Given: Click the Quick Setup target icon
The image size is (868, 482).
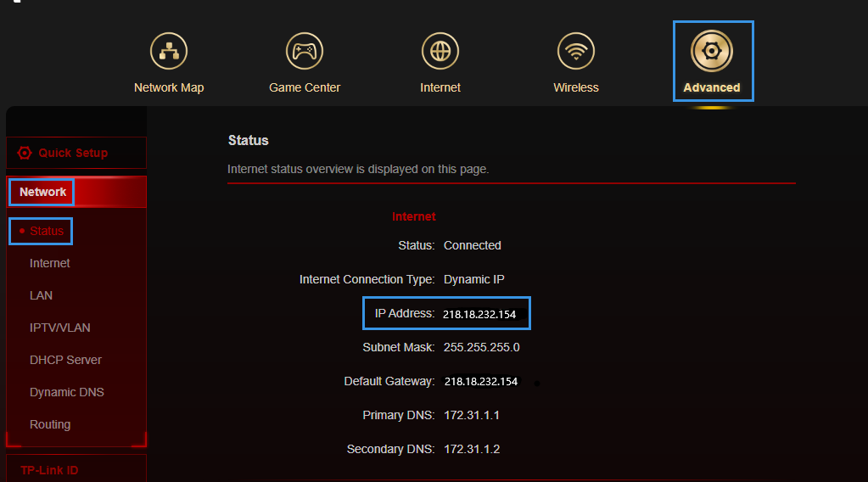Looking at the screenshot, I should pyautogui.click(x=25, y=153).
